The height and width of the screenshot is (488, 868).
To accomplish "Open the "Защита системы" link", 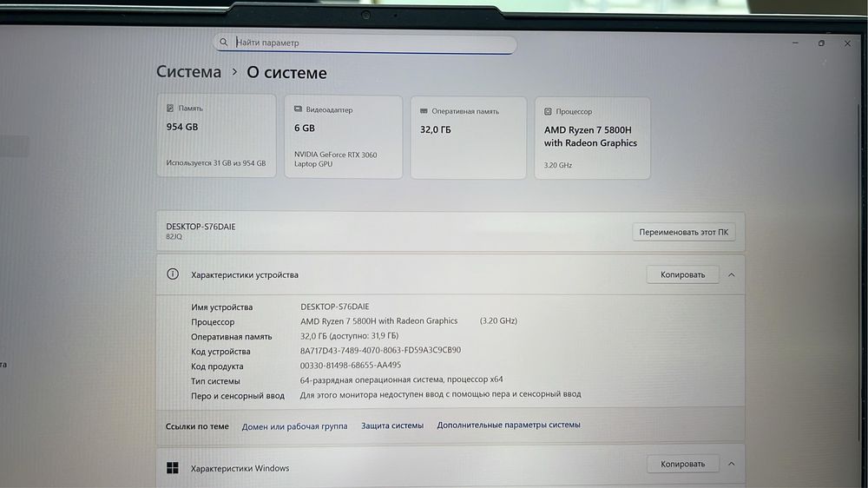I will click(392, 425).
